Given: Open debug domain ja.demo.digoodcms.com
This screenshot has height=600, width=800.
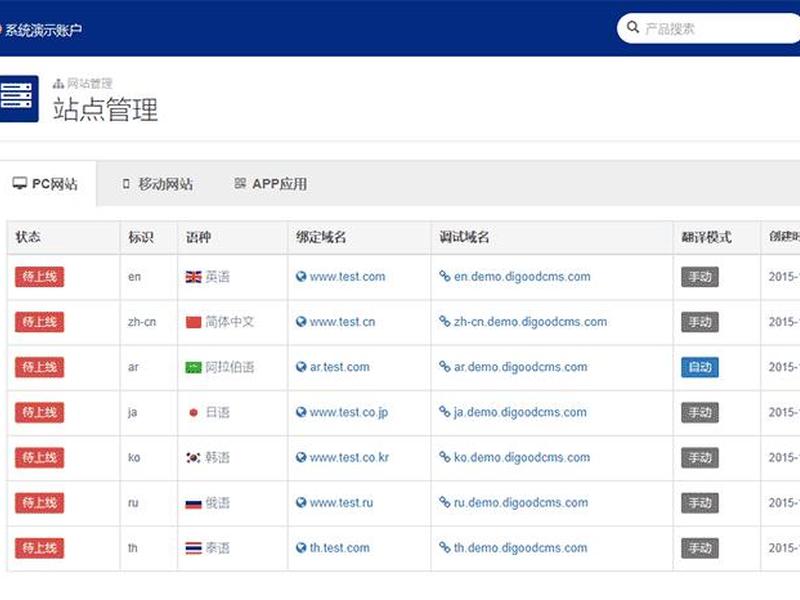Looking at the screenshot, I should click(520, 412).
